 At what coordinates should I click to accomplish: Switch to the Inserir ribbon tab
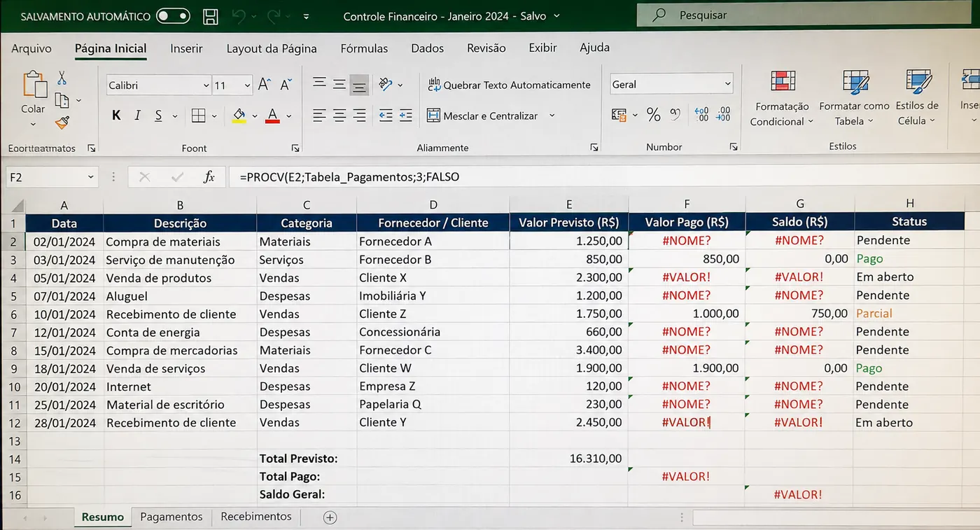coord(186,48)
